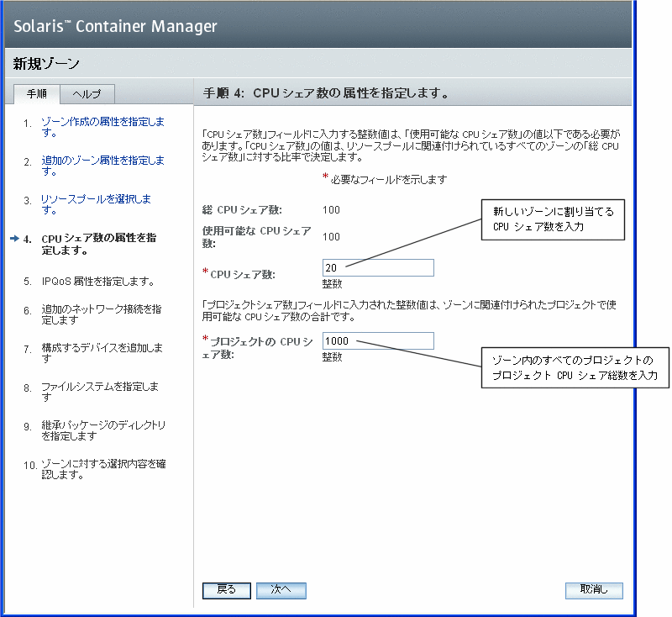
Task: Click the 次へ button
Action: click(281, 590)
